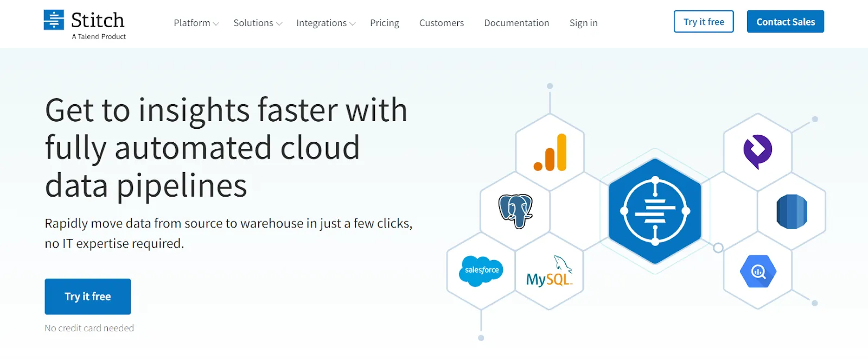Image resolution: width=868 pixels, height=359 pixels.
Task: Click Sign in
Action: pos(583,23)
